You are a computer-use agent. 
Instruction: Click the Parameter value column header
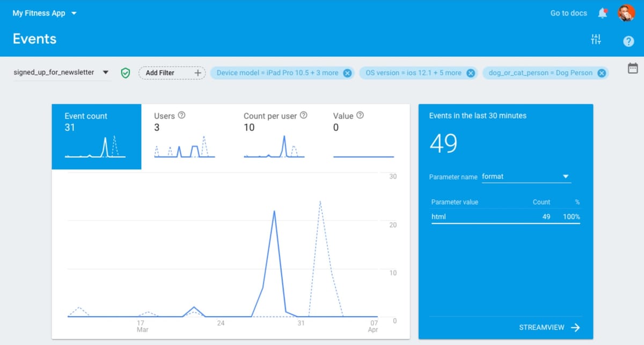click(x=455, y=202)
